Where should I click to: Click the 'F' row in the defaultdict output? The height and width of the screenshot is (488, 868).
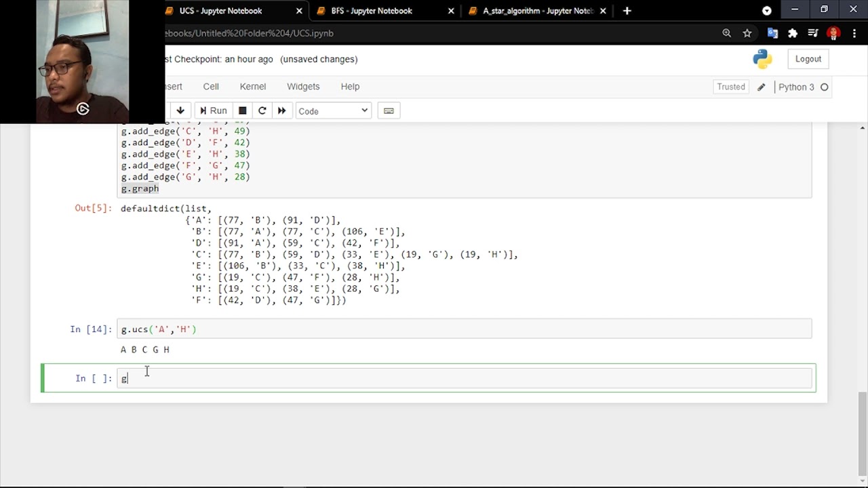tap(269, 300)
